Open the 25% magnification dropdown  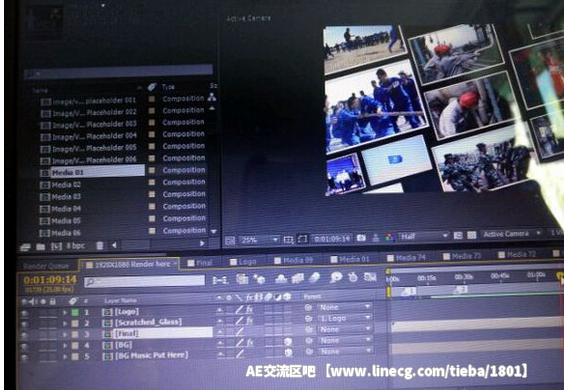coord(259,240)
